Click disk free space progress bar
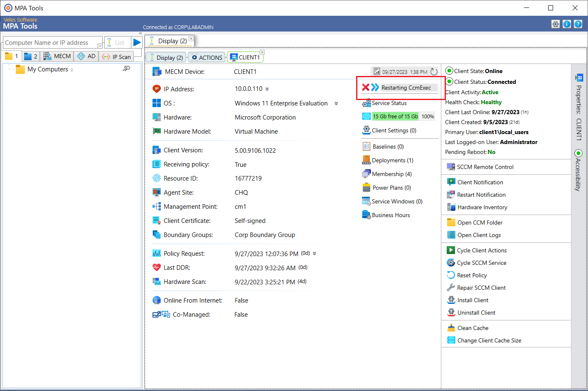Image resolution: width=588 pixels, height=391 pixels. pyautogui.click(x=403, y=116)
